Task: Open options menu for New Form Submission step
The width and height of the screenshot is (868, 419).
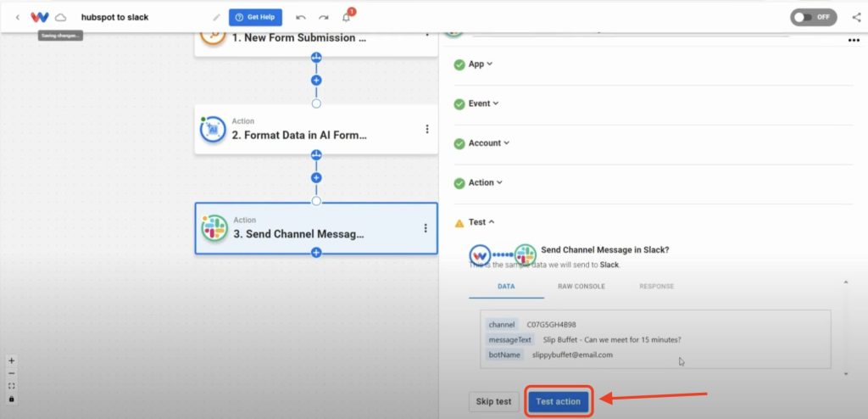Action: pyautogui.click(x=427, y=35)
